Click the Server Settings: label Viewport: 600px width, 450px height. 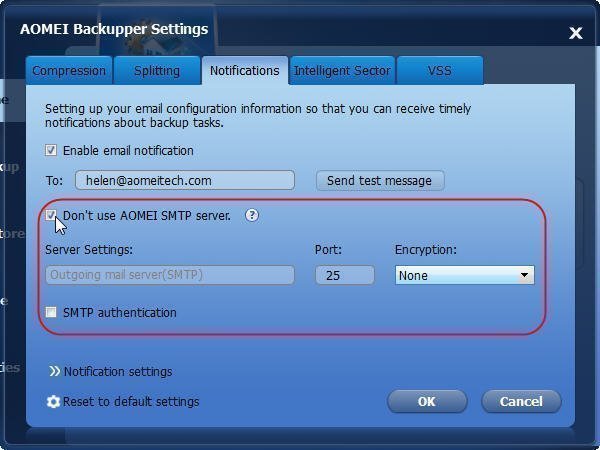89,250
